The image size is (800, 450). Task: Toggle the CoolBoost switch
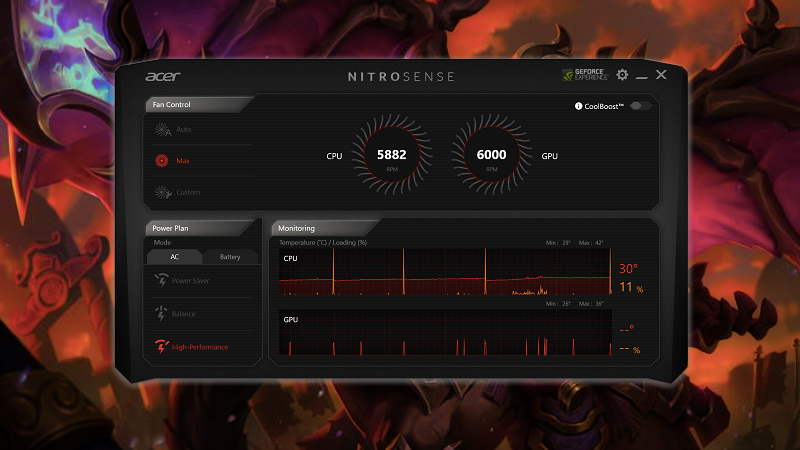(640, 106)
